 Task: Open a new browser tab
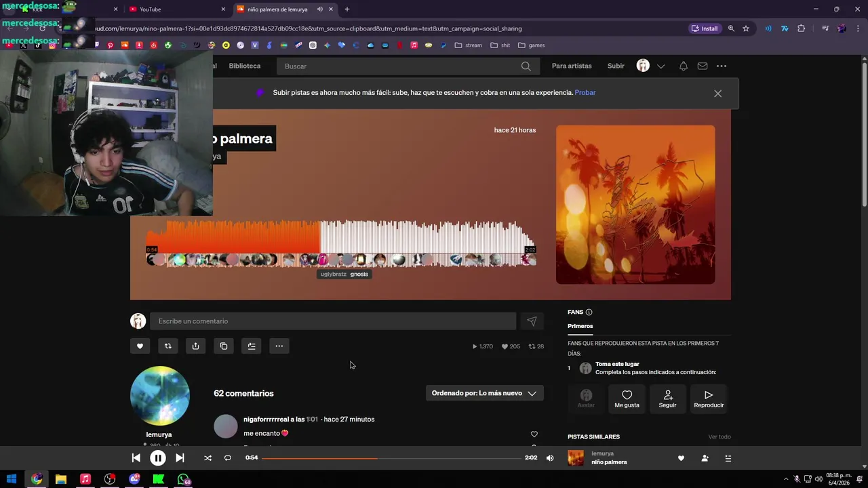coord(347,9)
